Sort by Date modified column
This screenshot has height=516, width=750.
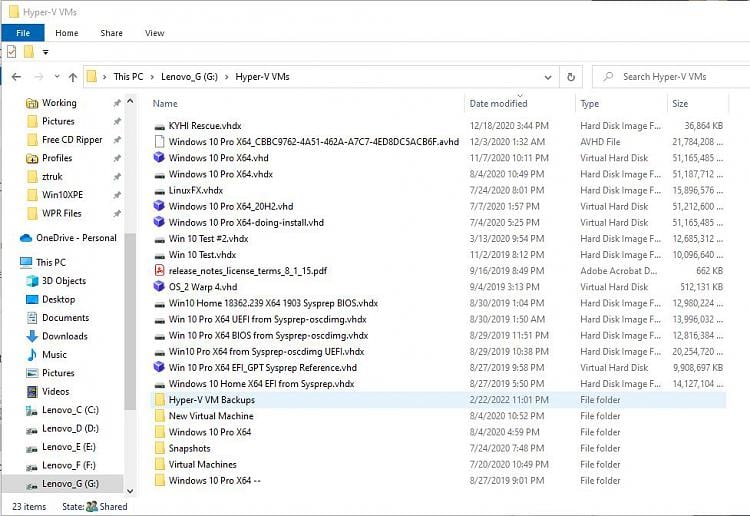pos(498,103)
